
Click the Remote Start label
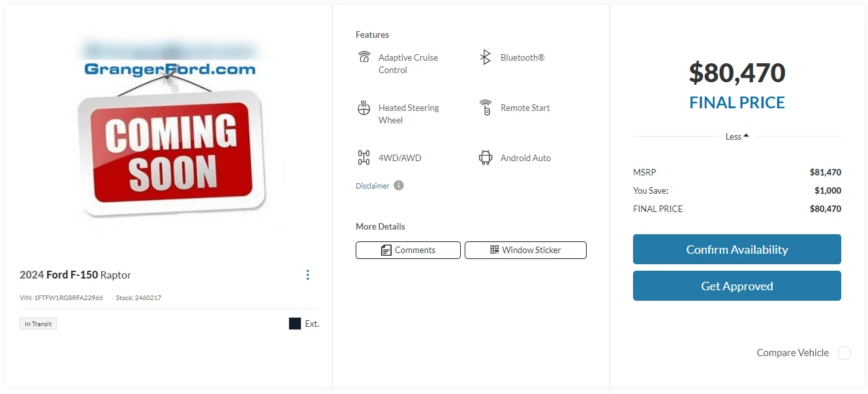pyautogui.click(x=525, y=108)
